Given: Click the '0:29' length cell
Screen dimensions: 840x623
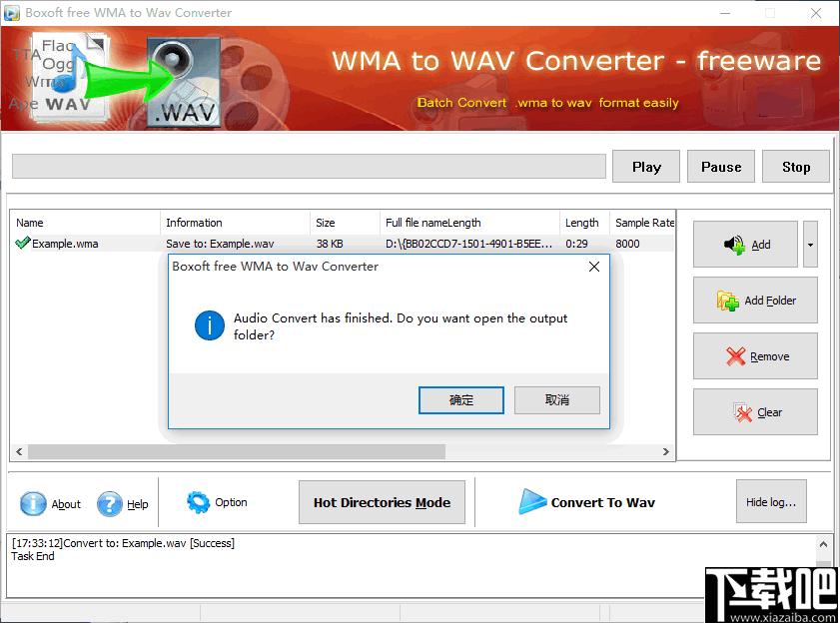Looking at the screenshot, I should [576, 244].
